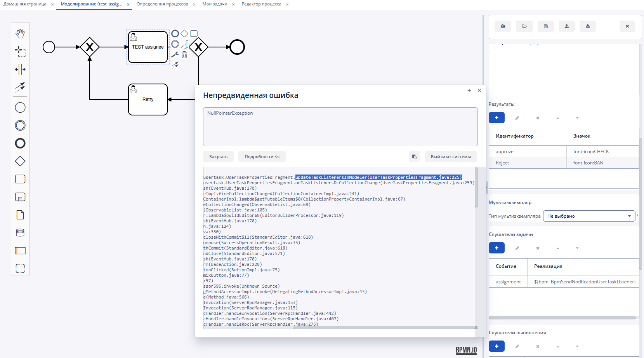Screen dimensions: 644x358
Task: Click the cloud upload deploy icon
Action: point(503,26)
